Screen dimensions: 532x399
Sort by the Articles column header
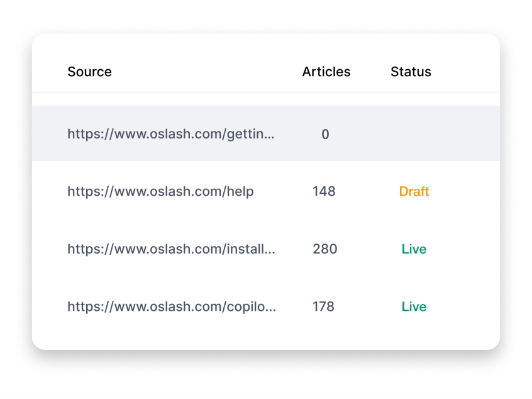326,72
